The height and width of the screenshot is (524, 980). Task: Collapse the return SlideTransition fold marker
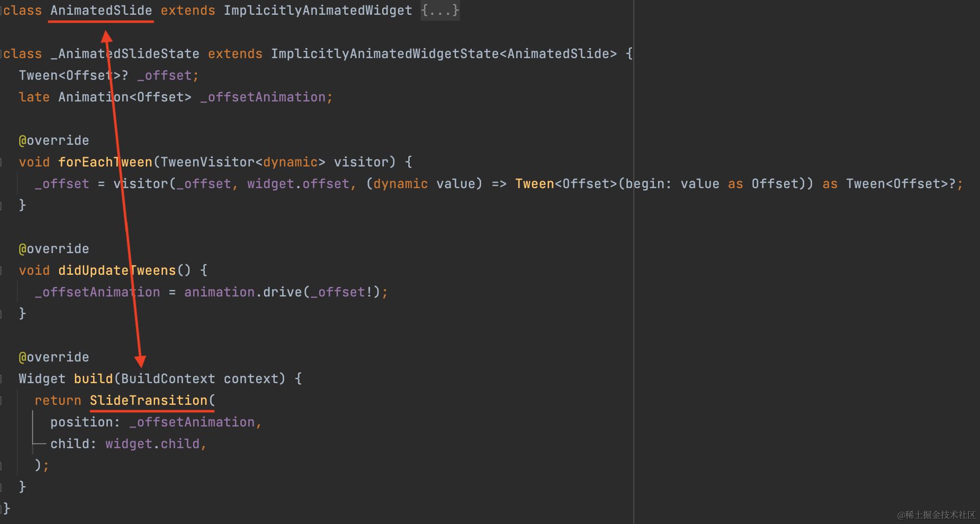1,400
